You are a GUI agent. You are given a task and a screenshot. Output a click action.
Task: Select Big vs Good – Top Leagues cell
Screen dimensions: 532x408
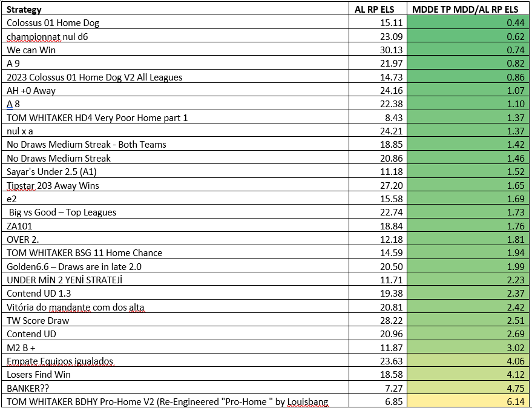[x=175, y=212]
